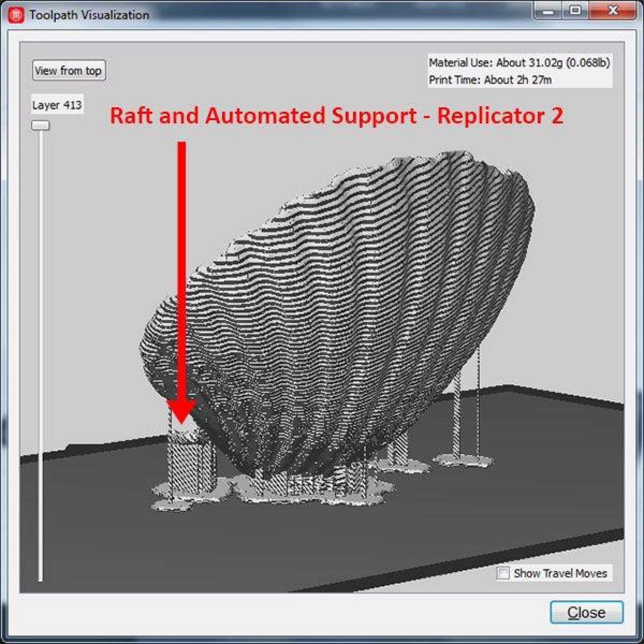The width and height of the screenshot is (644, 644).
Task: Close window with the red X button
Action: pos(613,11)
